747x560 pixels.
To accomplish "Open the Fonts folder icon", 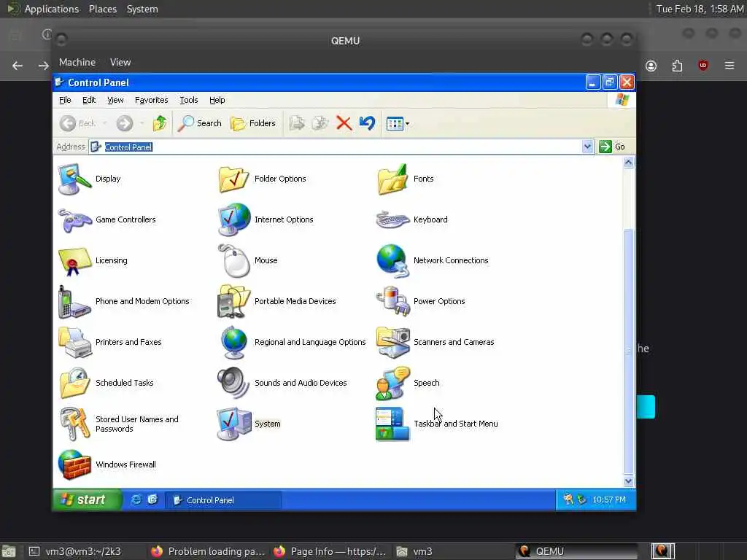I will 392,179.
